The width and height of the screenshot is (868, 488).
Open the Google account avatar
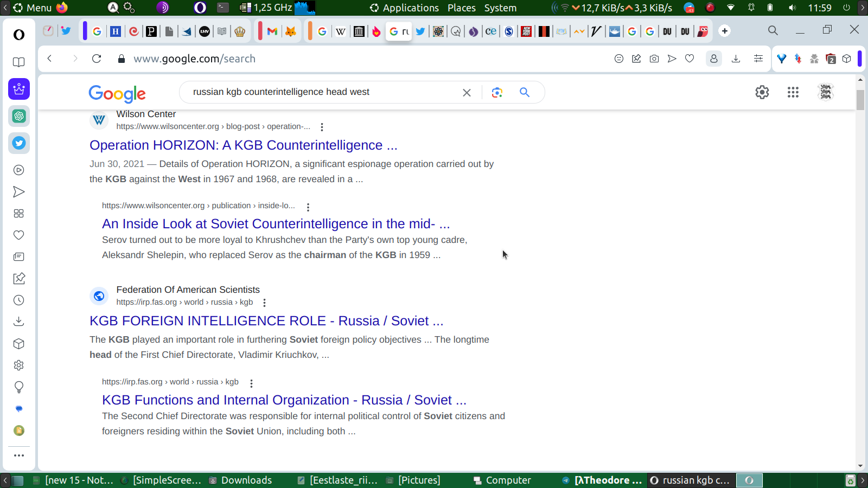[826, 92]
